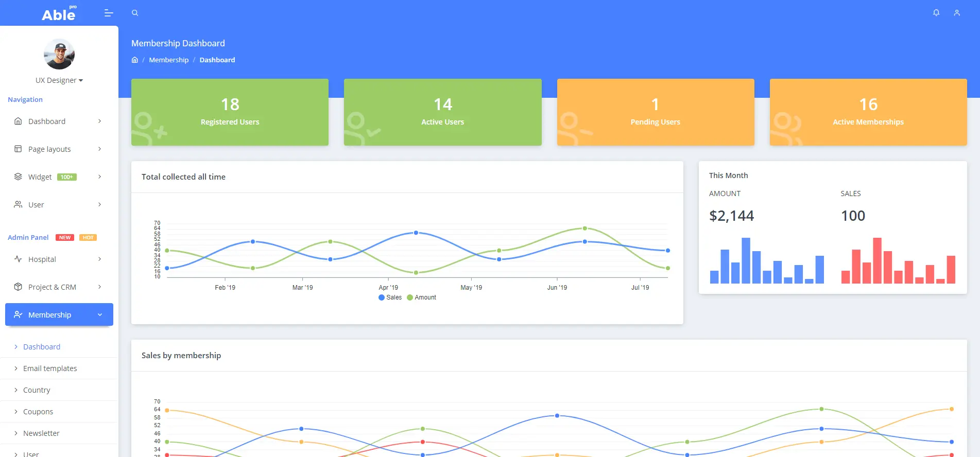The height and width of the screenshot is (457, 980).
Task: Open the search icon in header
Action: tap(135, 13)
